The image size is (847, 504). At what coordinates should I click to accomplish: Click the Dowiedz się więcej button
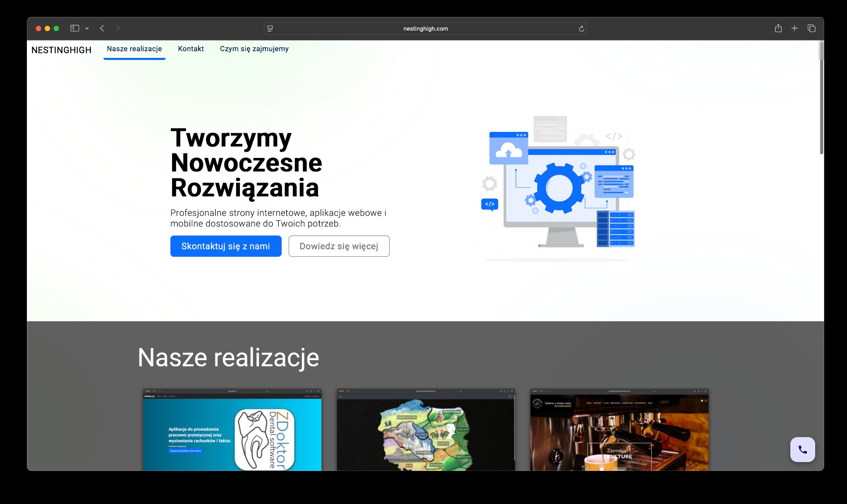point(339,246)
